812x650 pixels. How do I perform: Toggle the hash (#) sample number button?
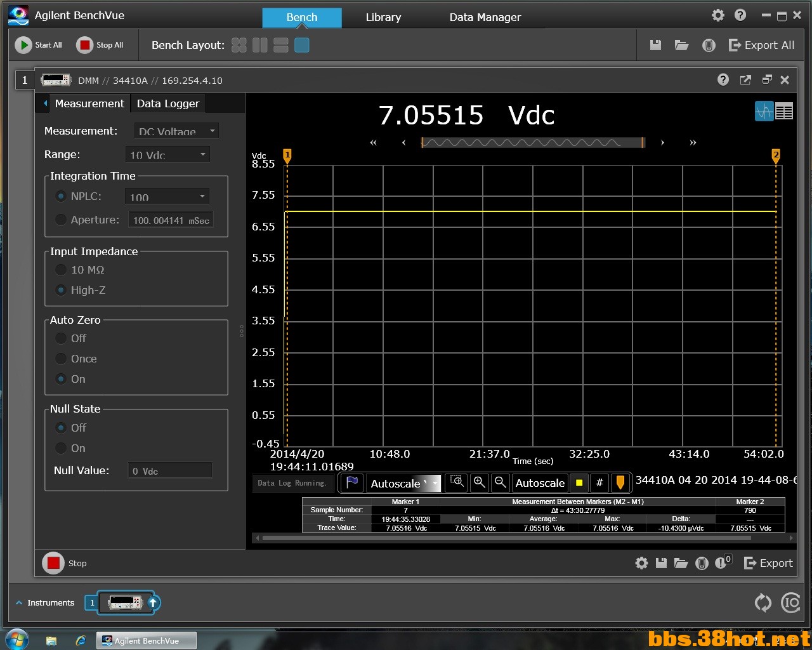(599, 483)
